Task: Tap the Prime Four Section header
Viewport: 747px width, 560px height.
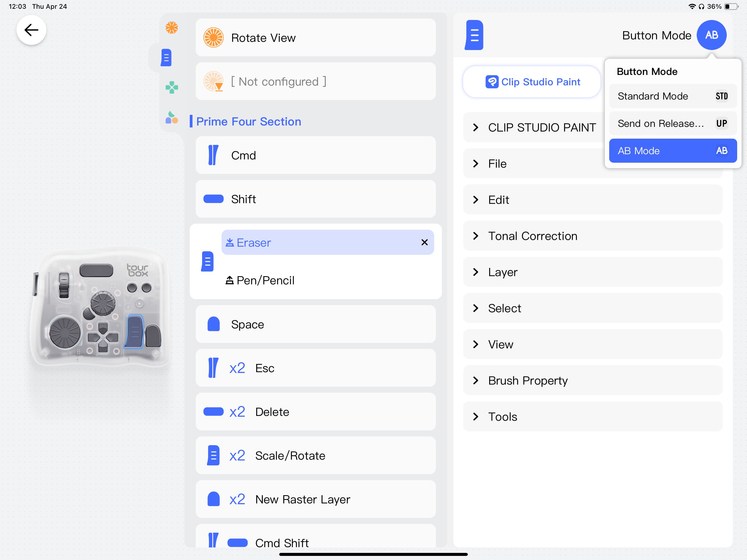Action: (249, 122)
